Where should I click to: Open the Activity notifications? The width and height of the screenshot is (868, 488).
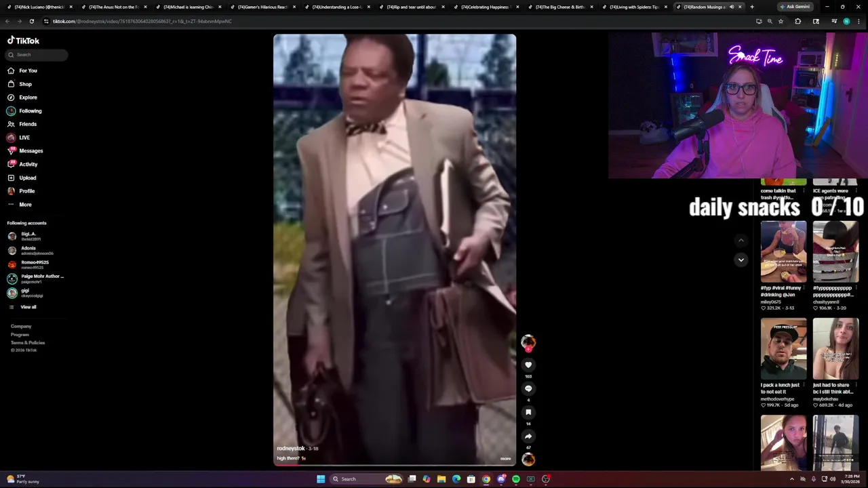click(22, 164)
